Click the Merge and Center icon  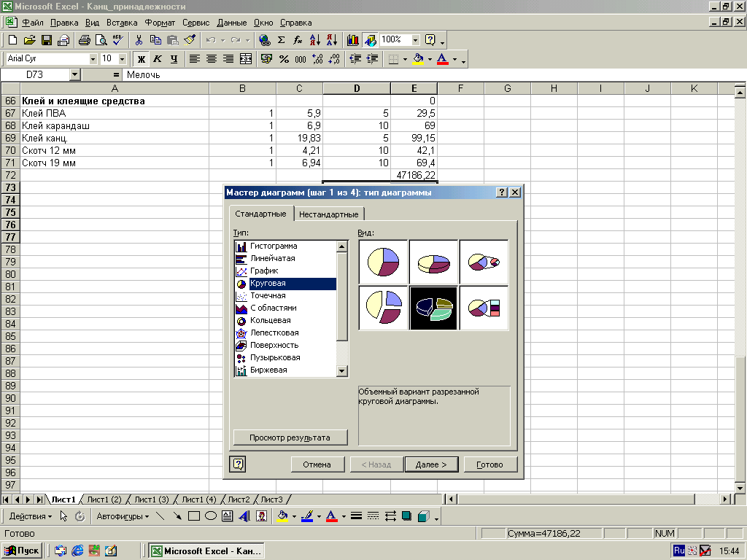tap(246, 59)
